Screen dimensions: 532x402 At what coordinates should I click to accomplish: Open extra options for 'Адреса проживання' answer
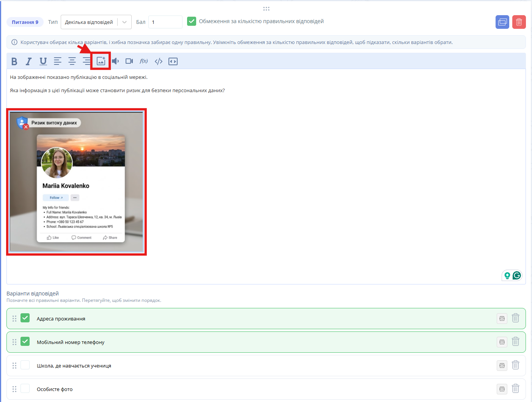pos(502,319)
